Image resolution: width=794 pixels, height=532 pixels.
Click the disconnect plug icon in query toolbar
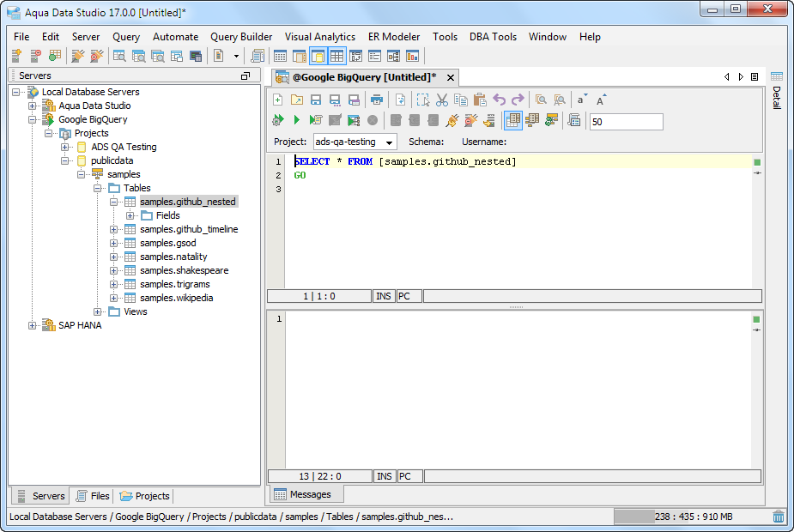coord(470,120)
